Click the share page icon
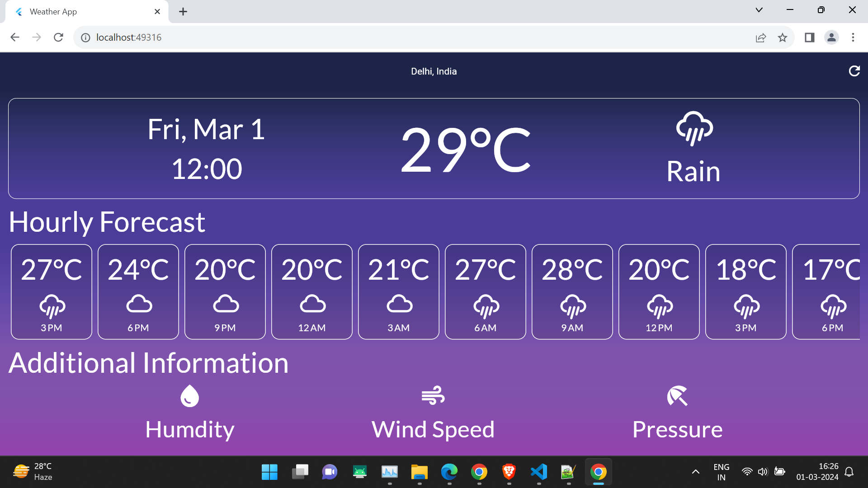Screen dimensions: 868x488 click(x=760, y=38)
